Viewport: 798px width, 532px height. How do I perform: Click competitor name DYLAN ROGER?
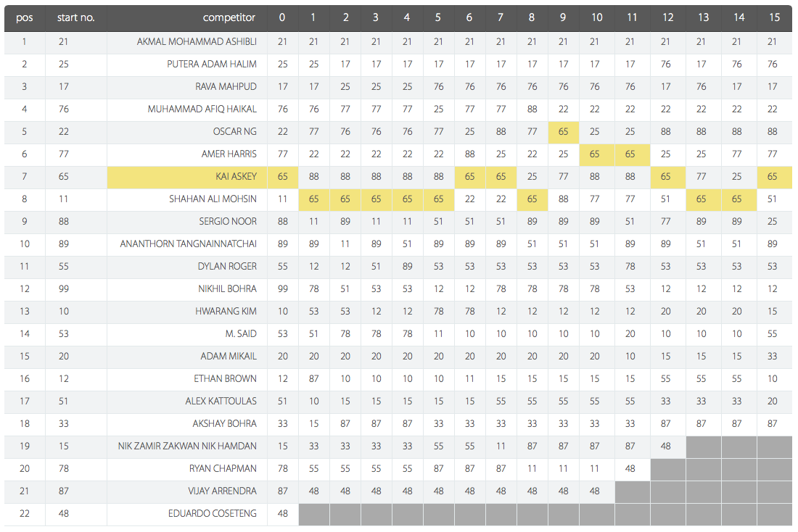point(227,266)
